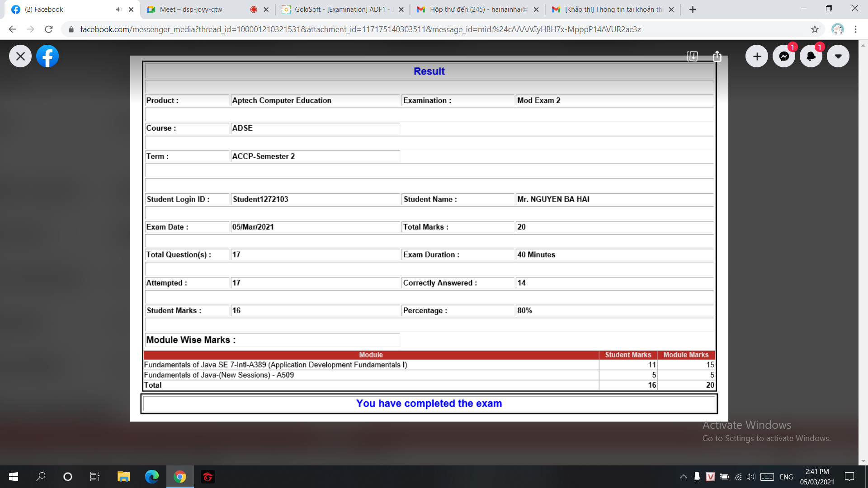Close the Facebook browser tab

[131, 9]
